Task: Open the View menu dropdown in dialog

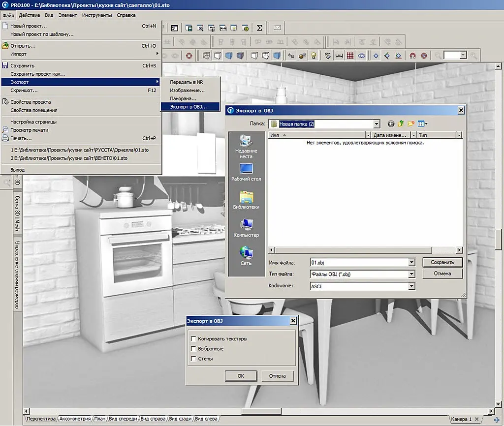Action: coord(422,123)
